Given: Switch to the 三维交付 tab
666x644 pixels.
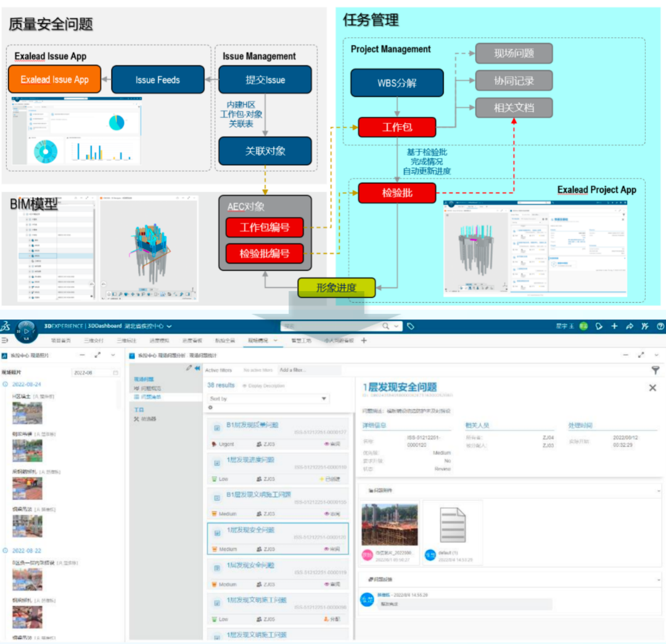Looking at the screenshot, I should click(x=94, y=341).
